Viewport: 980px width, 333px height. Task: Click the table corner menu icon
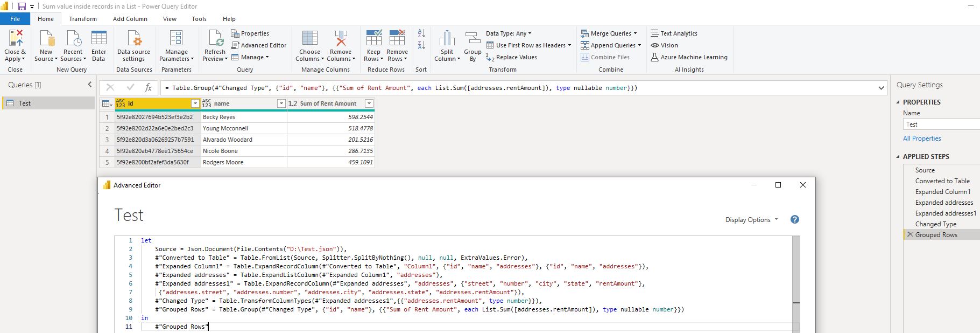click(x=107, y=103)
